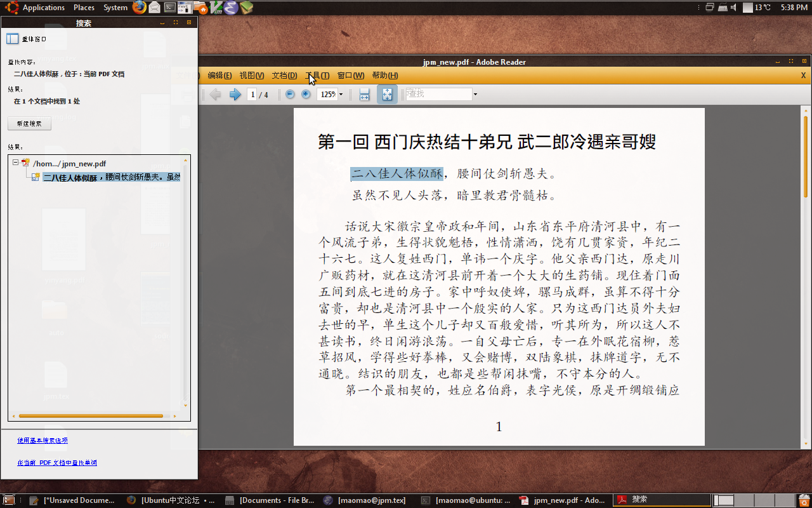Screen dimensions: 812x508
Task: Switch to the 搜索 taskbar window
Action: click(x=662, y=500)
